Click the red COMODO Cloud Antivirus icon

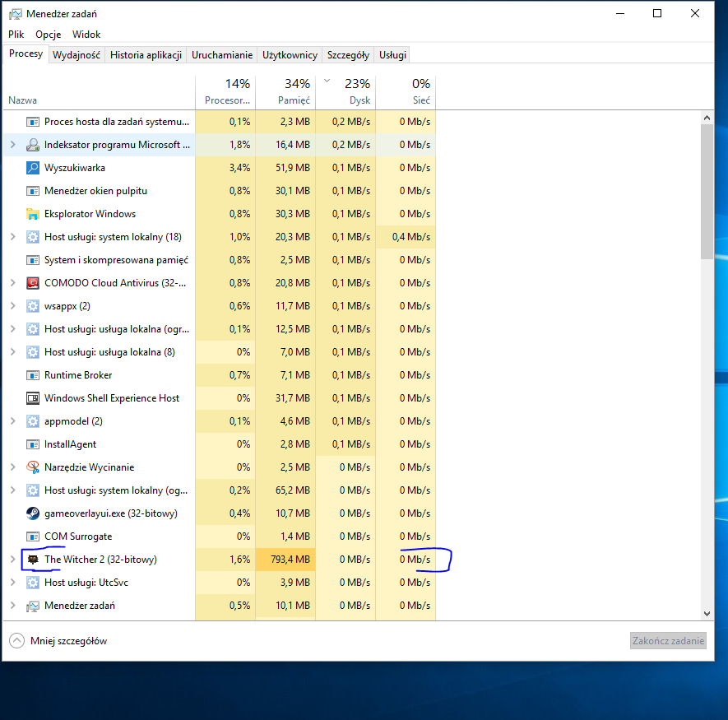click(x=33, y=283)
